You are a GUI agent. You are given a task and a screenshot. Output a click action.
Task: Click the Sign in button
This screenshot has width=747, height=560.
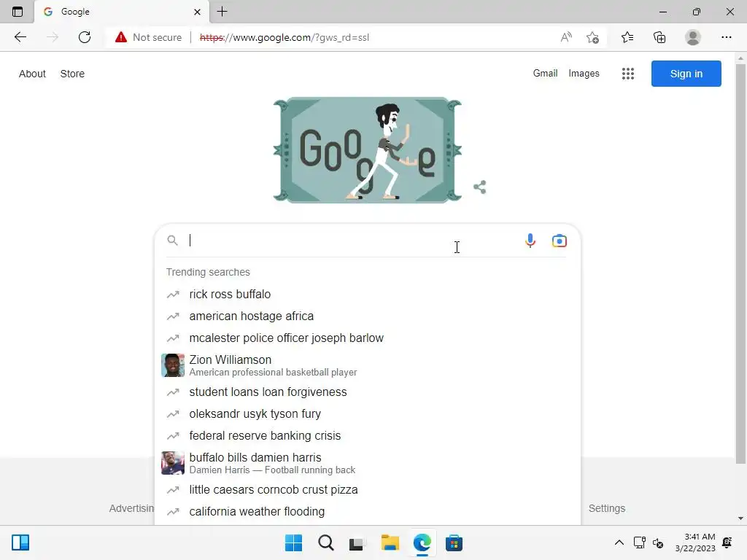[x=686, y=74]
